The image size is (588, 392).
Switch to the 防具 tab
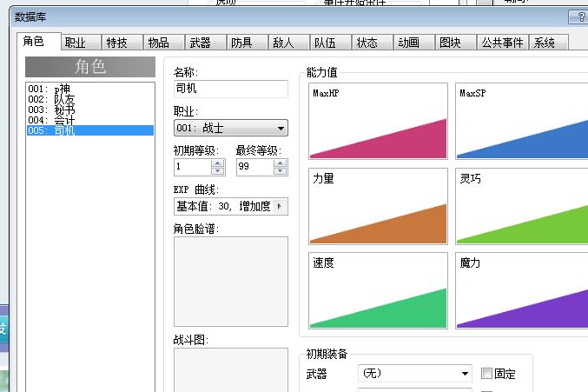[248, 43]
